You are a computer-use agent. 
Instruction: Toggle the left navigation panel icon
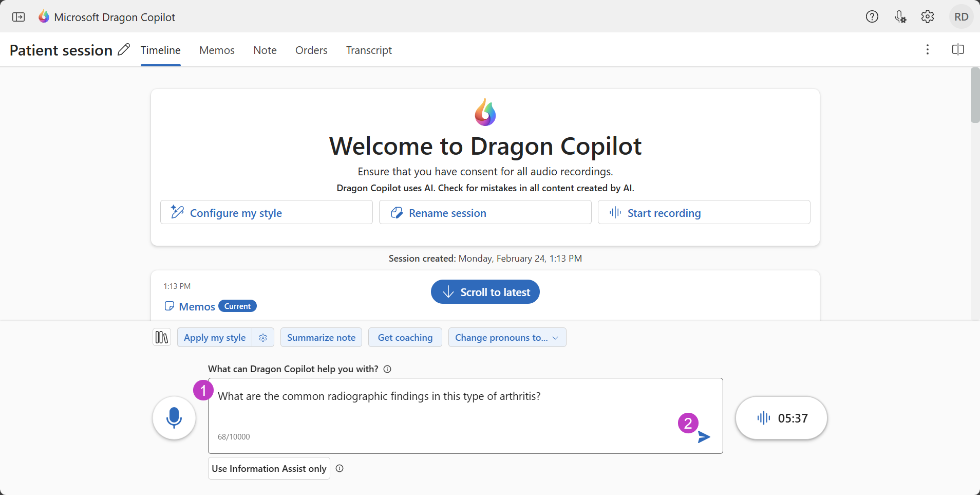(x=18, y=17)
